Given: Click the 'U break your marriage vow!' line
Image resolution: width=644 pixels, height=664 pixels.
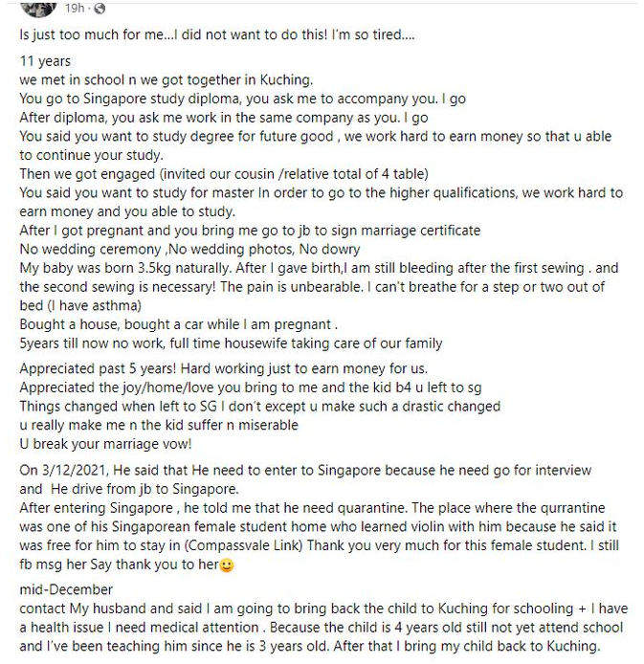Looking at the screenshot, I should (x=105, y=444).
